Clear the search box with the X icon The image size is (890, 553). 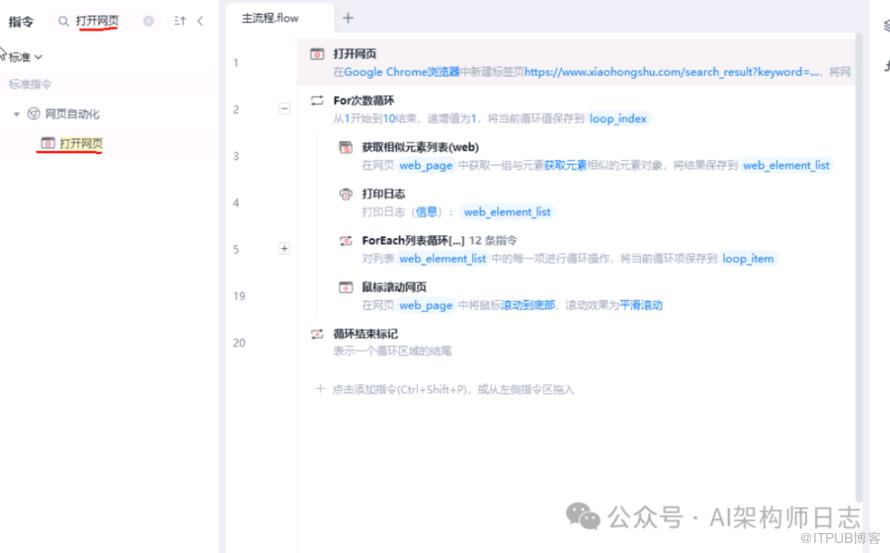click(x=149, y=21)
